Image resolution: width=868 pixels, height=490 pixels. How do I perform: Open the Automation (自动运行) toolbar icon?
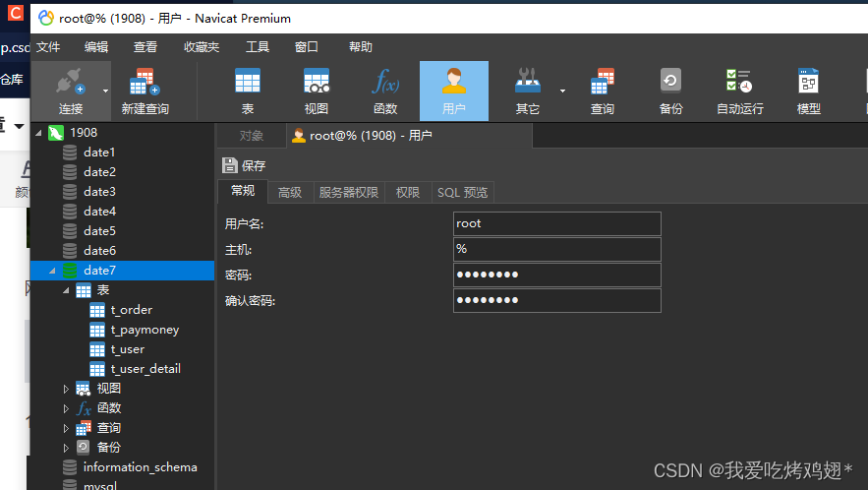point(739,92)
